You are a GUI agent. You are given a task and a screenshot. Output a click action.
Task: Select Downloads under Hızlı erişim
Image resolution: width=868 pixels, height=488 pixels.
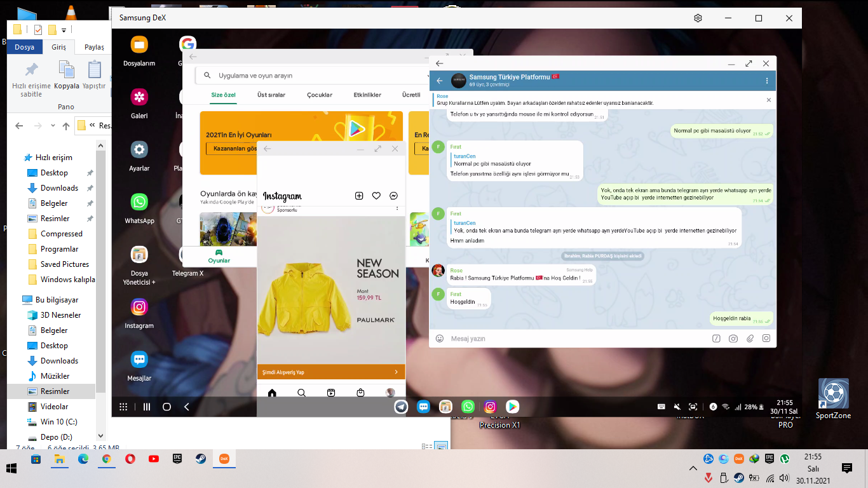point(59,188)
